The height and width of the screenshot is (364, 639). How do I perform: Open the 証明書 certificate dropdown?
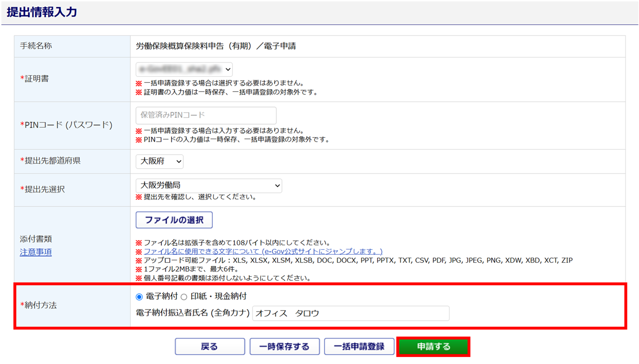(184, 69)
